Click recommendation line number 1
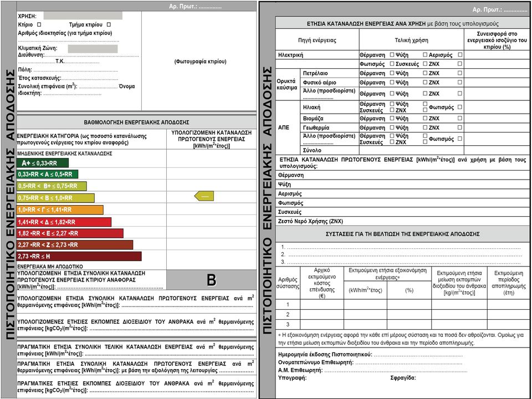The height and width of the screenshot is (399, 532). pos(401,247)
